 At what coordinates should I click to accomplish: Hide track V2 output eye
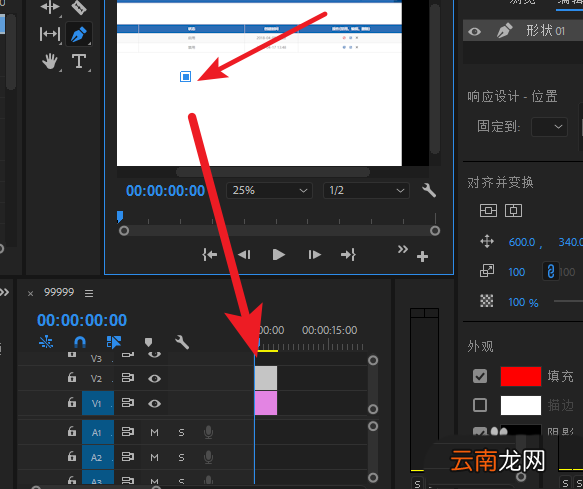point(154,379)
